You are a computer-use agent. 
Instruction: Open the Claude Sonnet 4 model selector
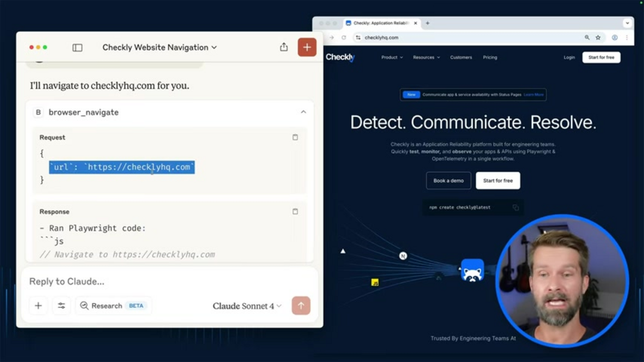tap(247, 306)
